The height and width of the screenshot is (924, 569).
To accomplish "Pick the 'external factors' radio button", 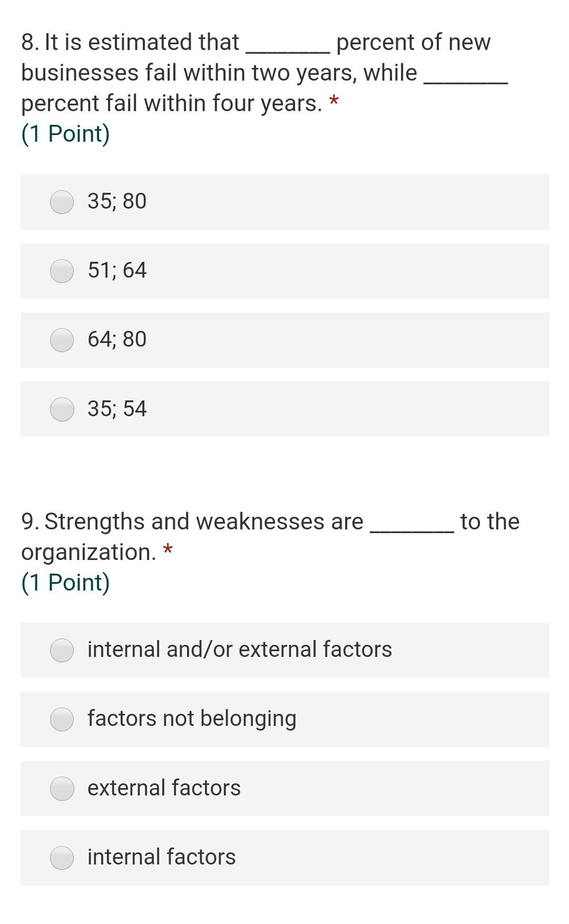I will pos(62,789).
